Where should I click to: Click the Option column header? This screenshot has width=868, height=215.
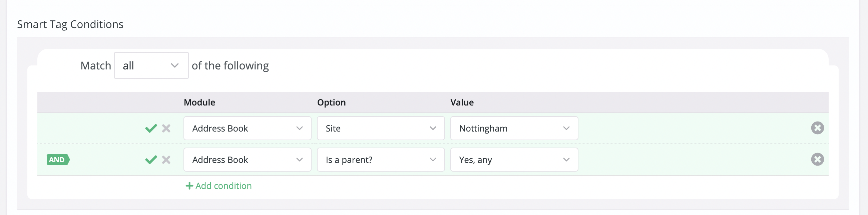(331, 102)
